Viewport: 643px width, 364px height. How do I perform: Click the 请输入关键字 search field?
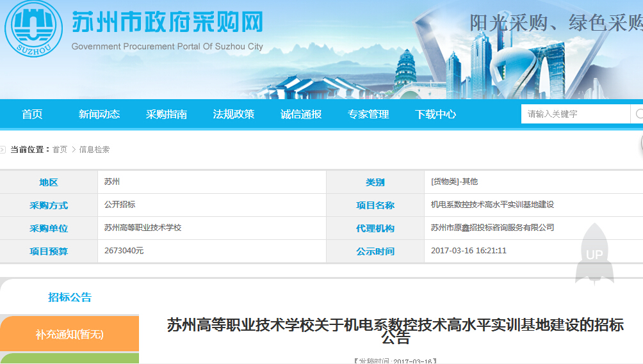(576, 114)
